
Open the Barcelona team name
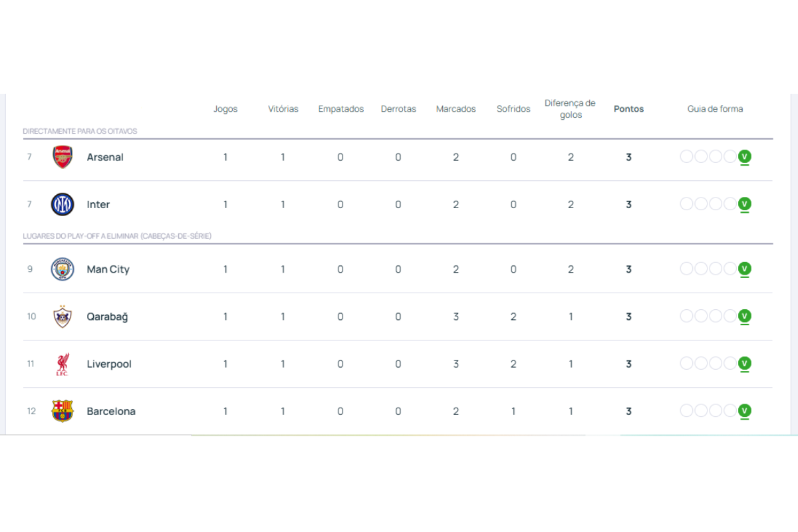tap(111, 411)
